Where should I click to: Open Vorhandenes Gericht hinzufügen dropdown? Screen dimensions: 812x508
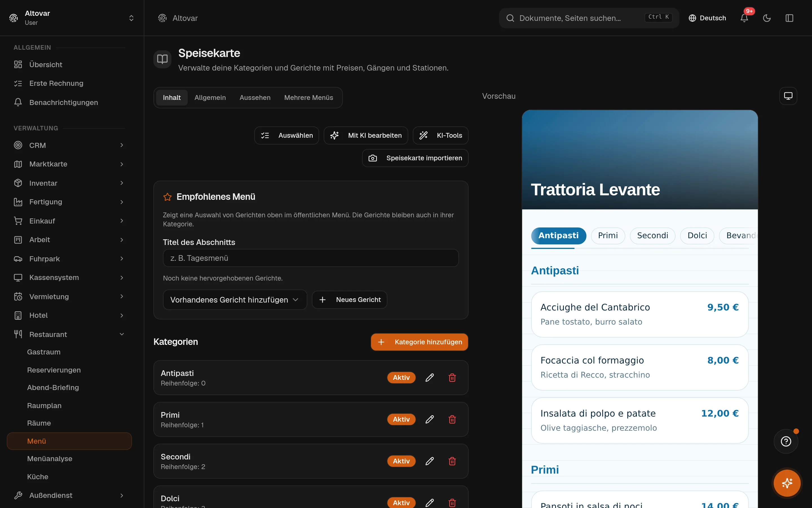coord(235,300)
